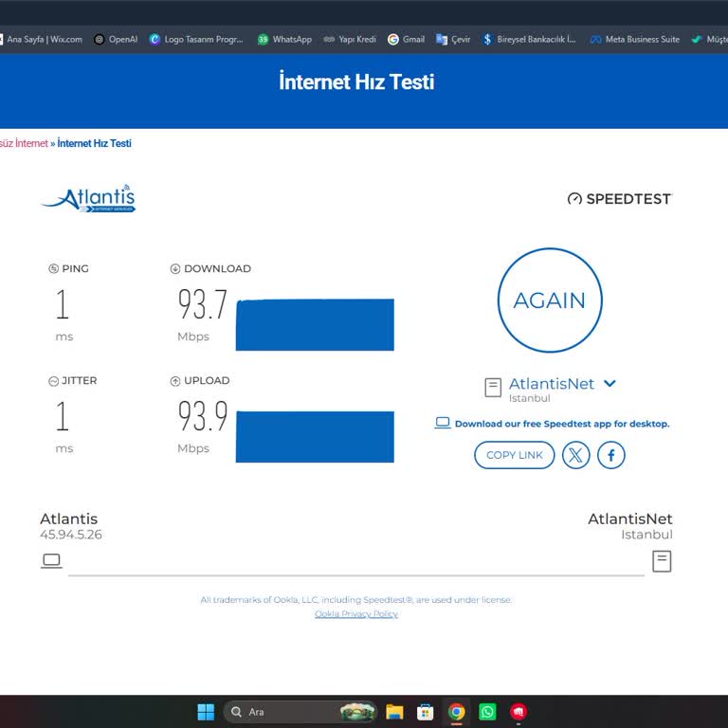Click the PING icon

coord(53,268)
